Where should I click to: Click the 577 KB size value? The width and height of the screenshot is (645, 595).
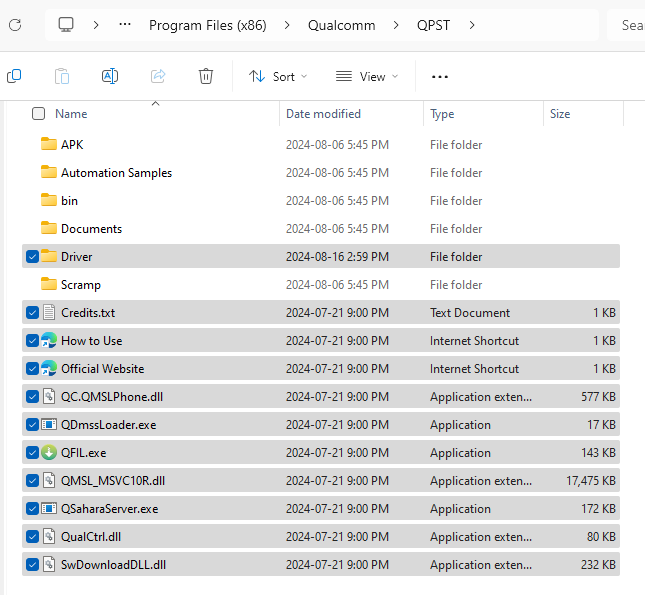point(598,397)
